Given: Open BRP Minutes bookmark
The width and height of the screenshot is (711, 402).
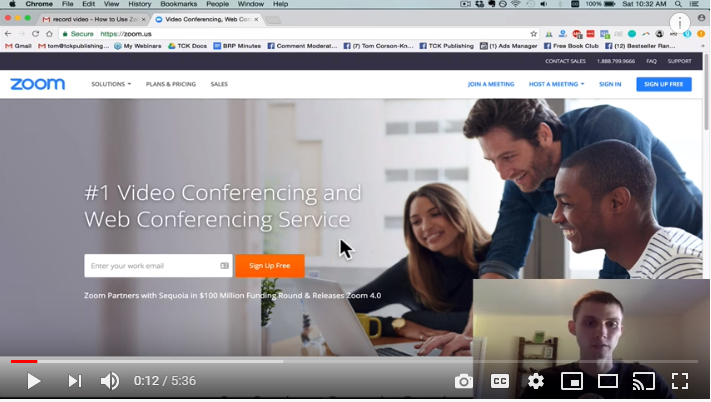Looking at the screenshot, I should [x=237, y=46].
